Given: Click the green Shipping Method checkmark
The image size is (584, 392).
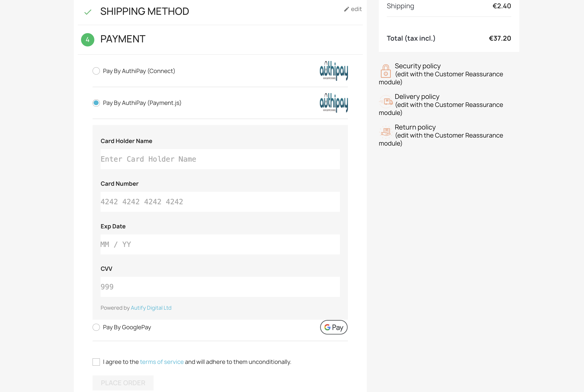Looking at the screenshot, I should (88, 12).
